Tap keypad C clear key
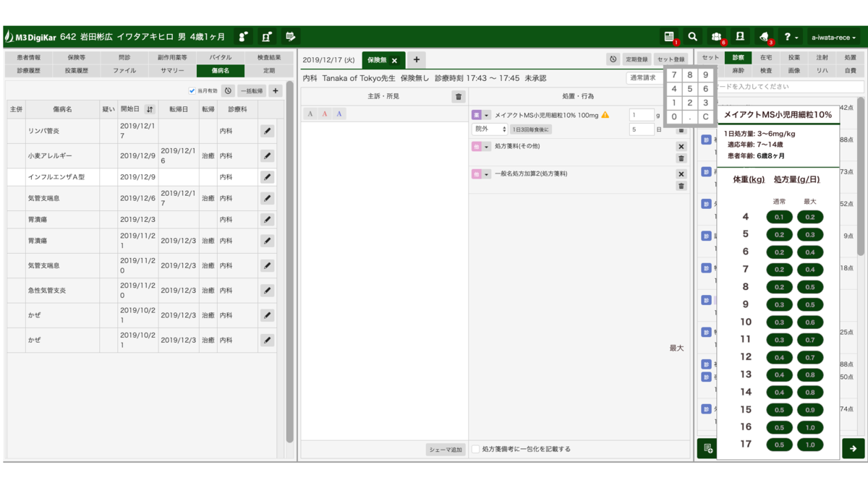The image size is (868, 488). point(706,116)
